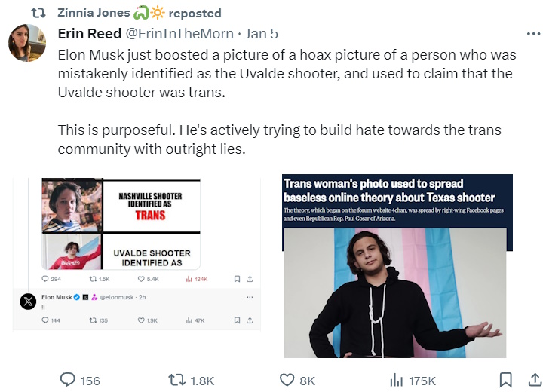Open the Elon Musk screenshot image
The image size is (543, 392).
[x=137, y=253]
